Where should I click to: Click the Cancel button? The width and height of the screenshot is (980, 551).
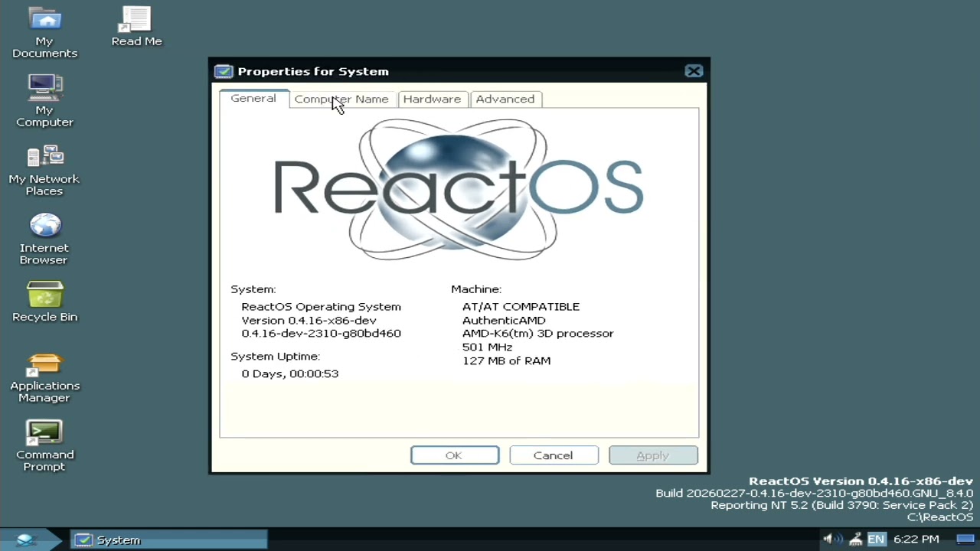[x=554, y=455]
